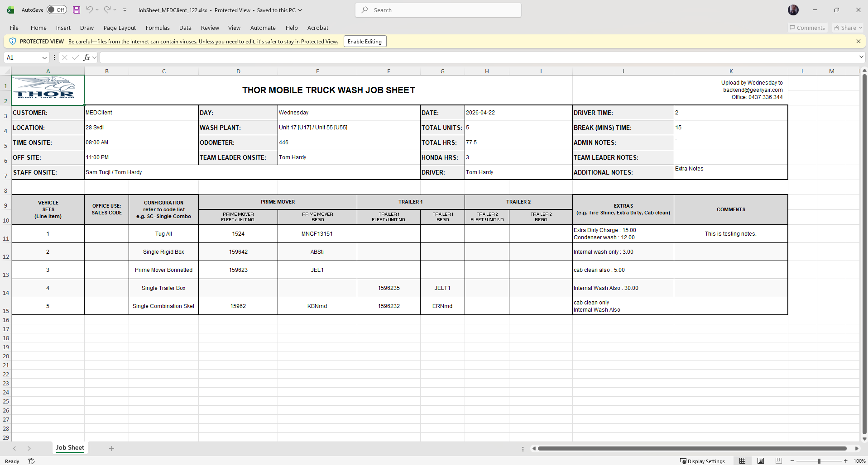
Task: Open Display Settings in status bar
Action: (x=702, y=461)
